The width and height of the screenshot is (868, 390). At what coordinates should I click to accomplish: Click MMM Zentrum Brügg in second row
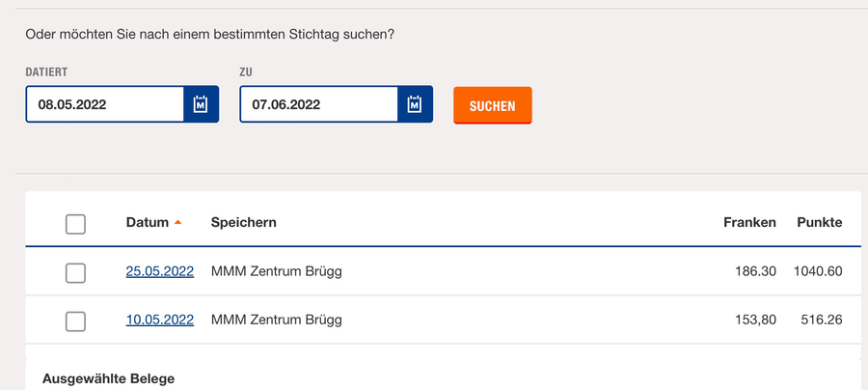[x=276, y=320]
